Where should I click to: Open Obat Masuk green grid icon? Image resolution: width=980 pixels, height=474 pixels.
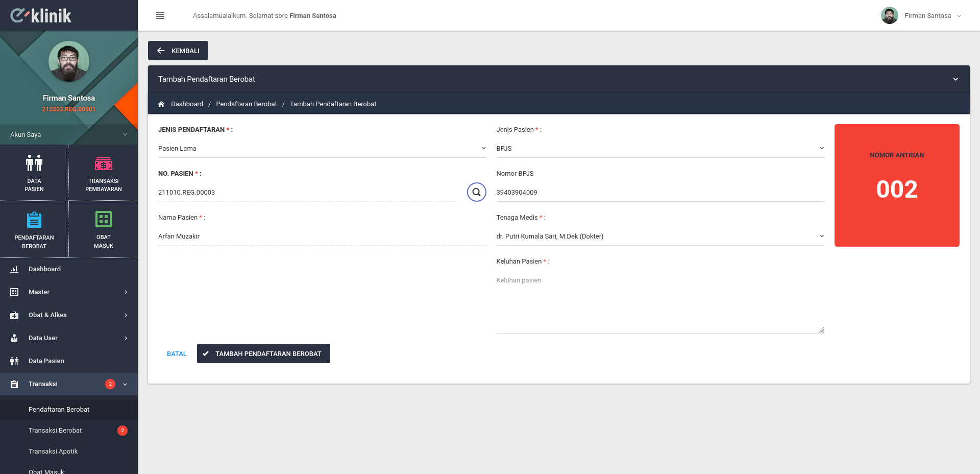pos(104,219)
